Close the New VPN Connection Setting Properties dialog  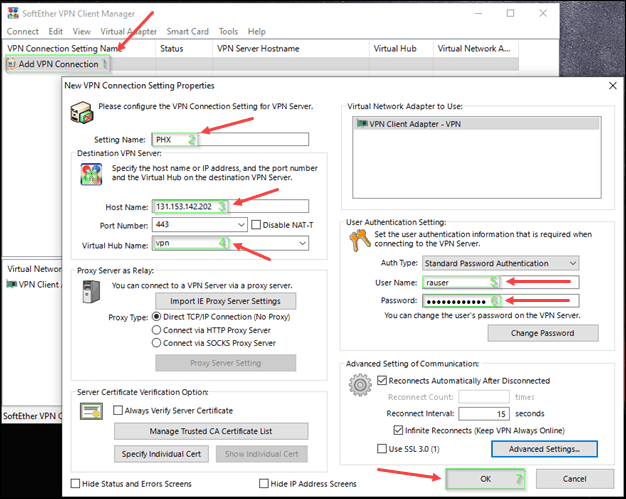[613, 86]
